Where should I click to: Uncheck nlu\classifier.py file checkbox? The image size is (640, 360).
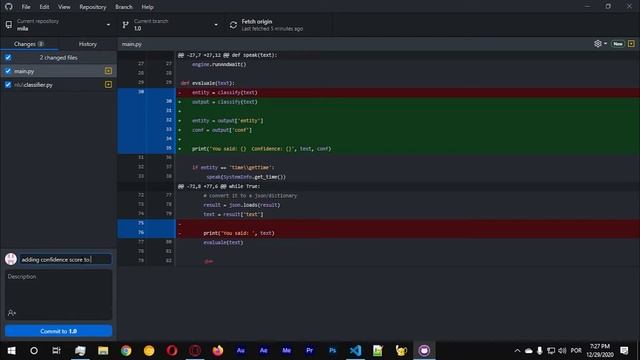[8, 84]
